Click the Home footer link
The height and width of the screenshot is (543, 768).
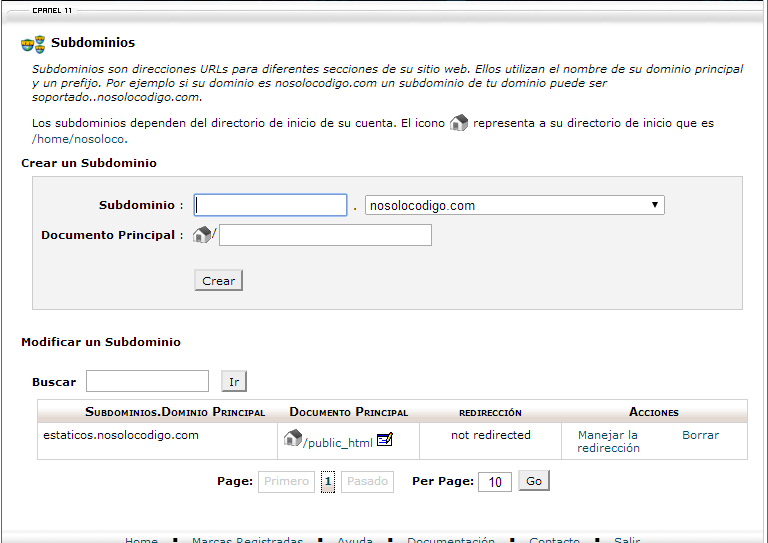[142, 540]
